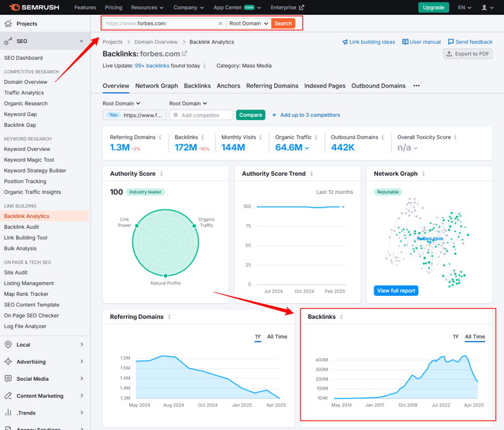
Task: Click info icon beside Outbound Domains
Action: pos(382,137)
